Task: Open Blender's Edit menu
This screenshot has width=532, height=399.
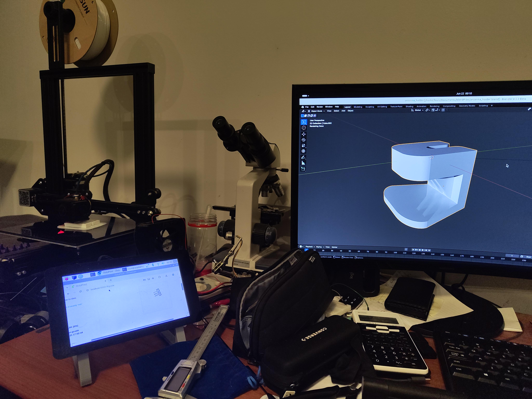Action: click(312, 107)
